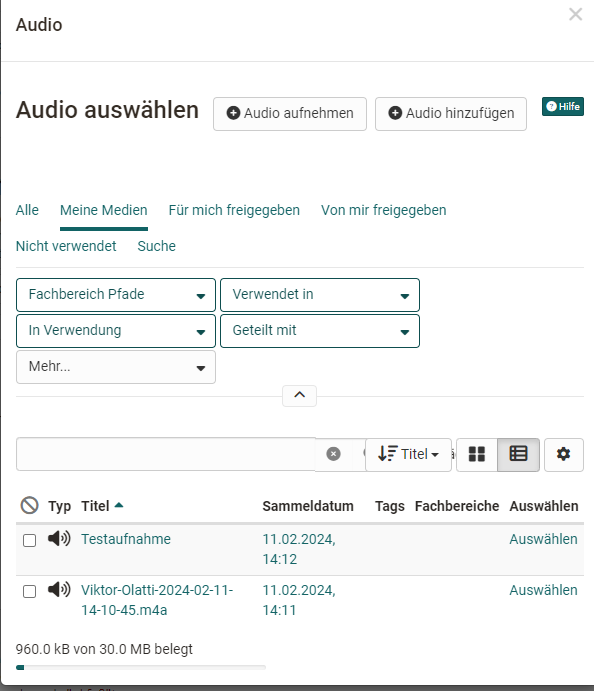Open the Testaufnahme title link
Image resolution: width=594 pixels, height=691 pixels.
coord(126,539)
